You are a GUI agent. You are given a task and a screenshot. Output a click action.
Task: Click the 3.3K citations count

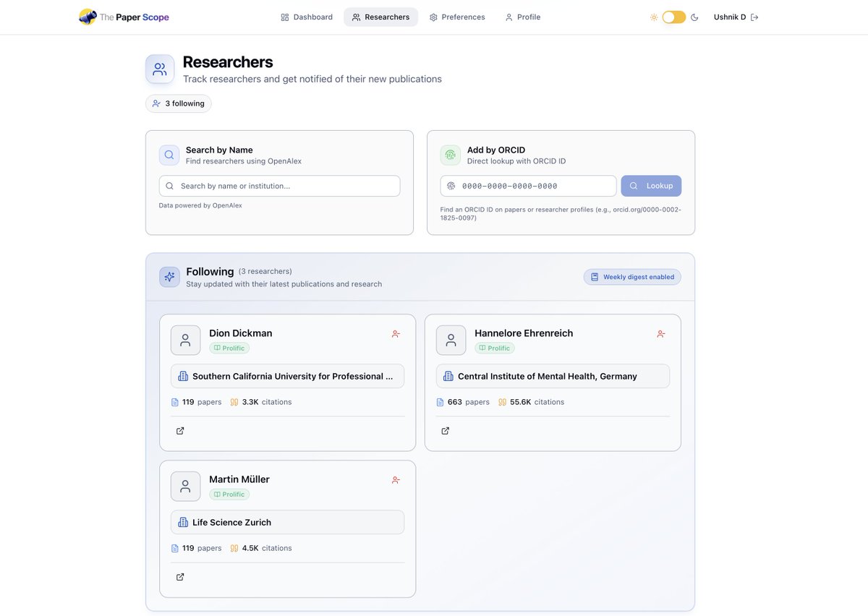tap(261, 402)
